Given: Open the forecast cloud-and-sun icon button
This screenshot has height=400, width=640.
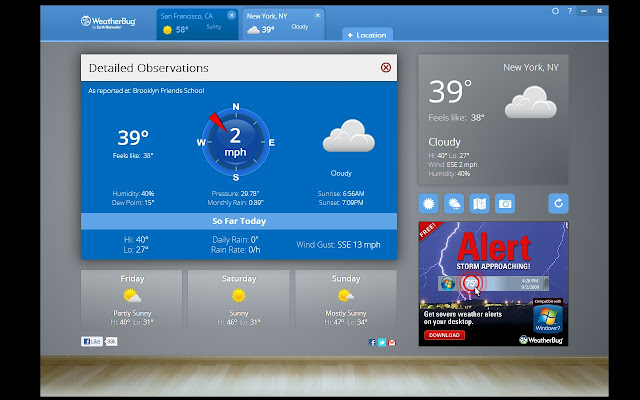Looking at the screenshot, I should click(x=454, y=203).
